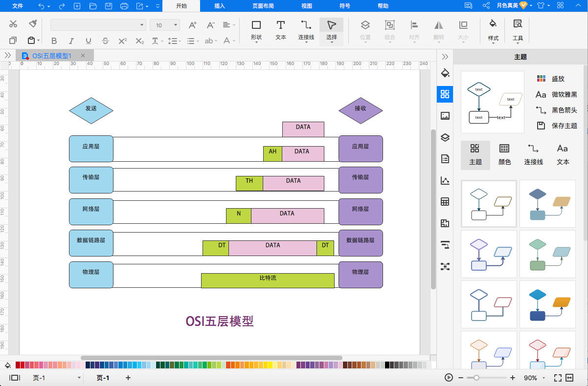
Task: Open the 90% zoom level dropdown
Action: 534,378
